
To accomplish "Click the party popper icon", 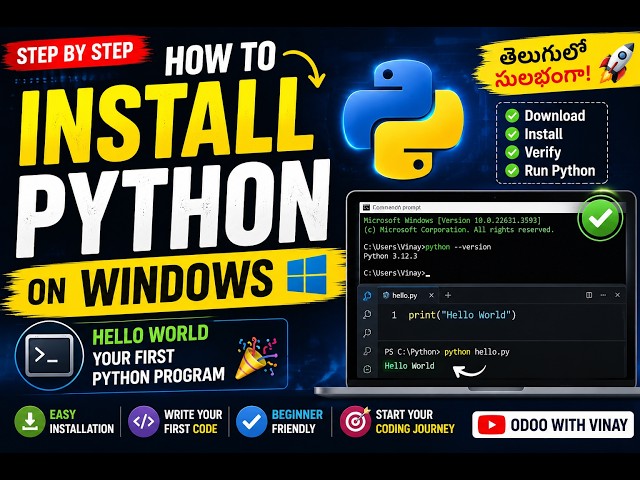I will pyautogui.click(x=256, y=358).
